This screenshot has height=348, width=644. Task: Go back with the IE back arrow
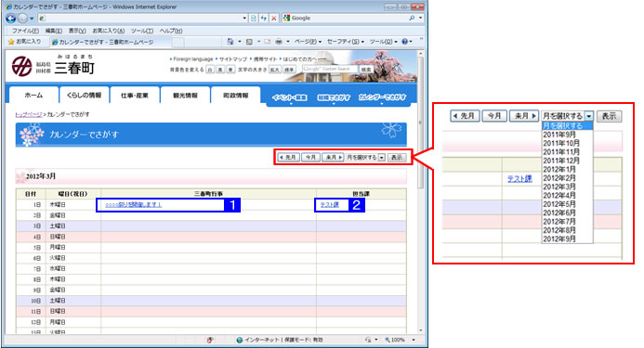(11, 18)
